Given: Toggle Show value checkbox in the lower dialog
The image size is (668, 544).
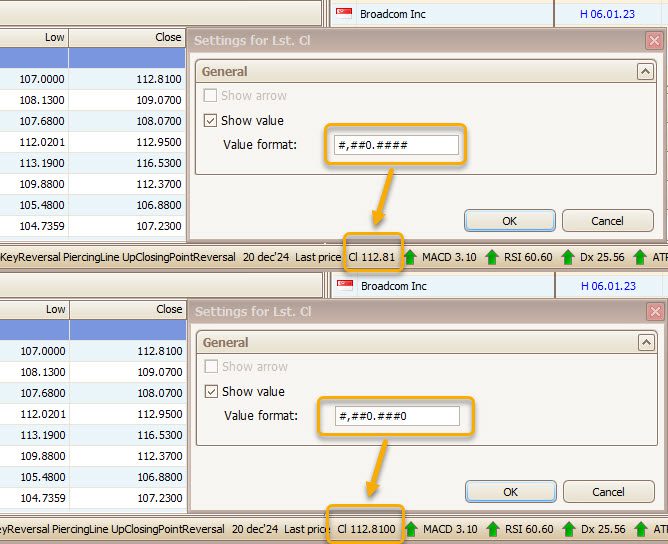Looking at the screenshot, I should (210, 391).
